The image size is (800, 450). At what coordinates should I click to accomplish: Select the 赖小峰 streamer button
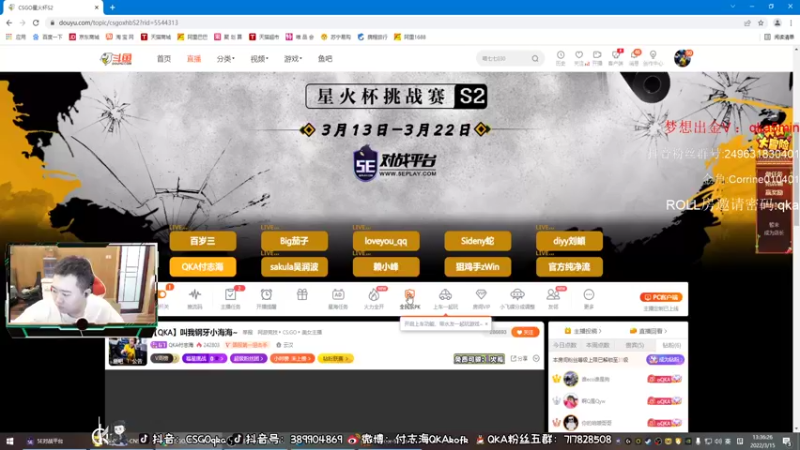point(386,267)
